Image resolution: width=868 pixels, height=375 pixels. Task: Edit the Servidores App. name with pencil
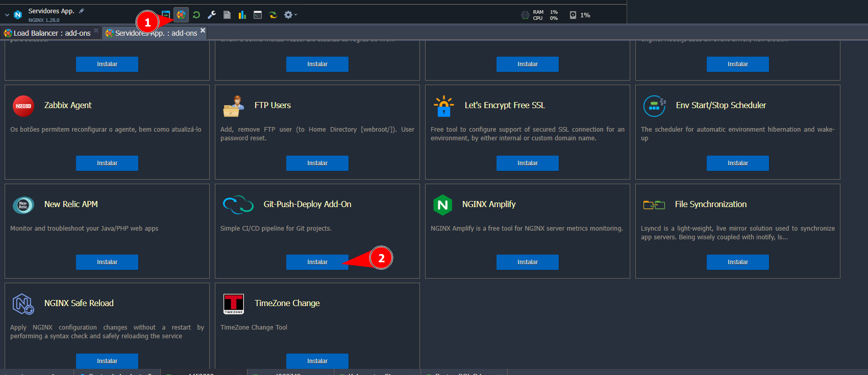(82, 11)
